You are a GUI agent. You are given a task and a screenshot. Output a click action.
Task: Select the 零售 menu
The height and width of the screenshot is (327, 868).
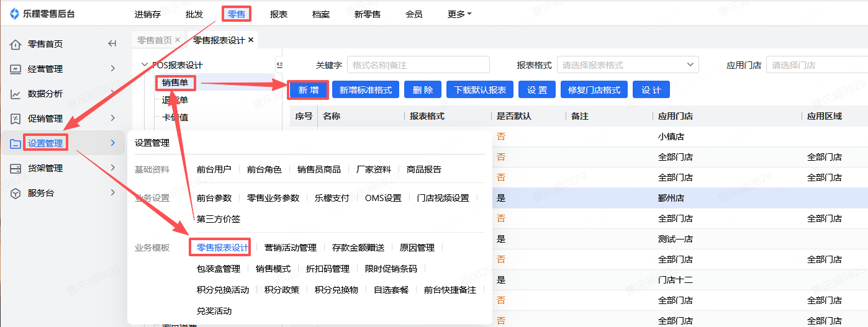tap(237, 14)
